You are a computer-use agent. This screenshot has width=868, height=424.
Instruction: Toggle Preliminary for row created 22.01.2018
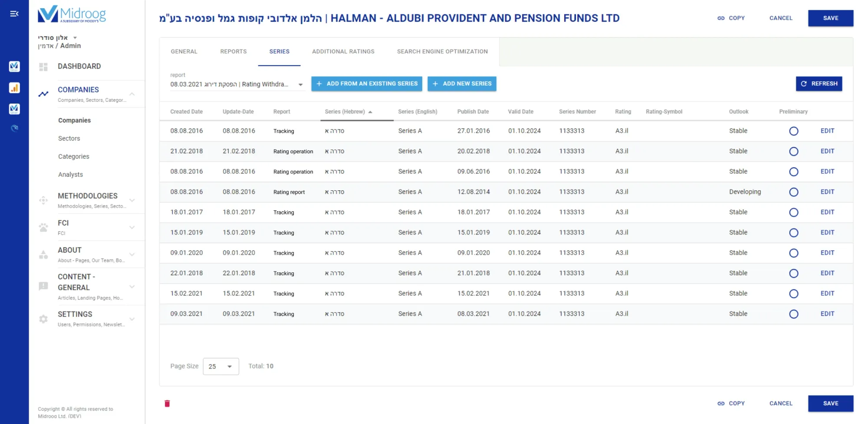click(x=794, y=274)
